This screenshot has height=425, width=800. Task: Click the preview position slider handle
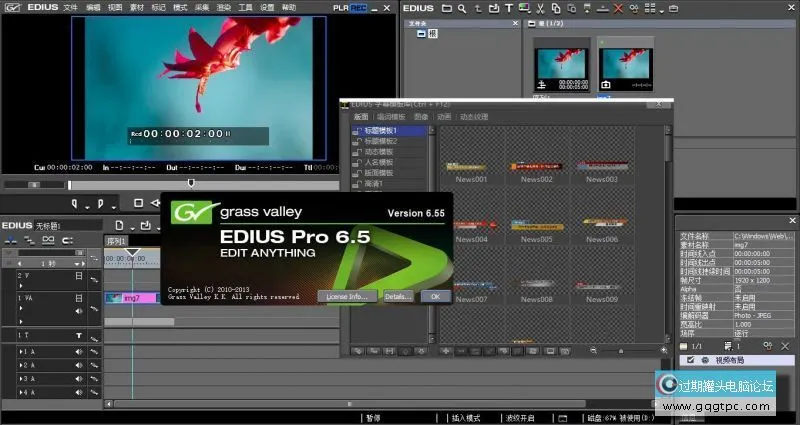pyautogui.click(x=191, y=183)
